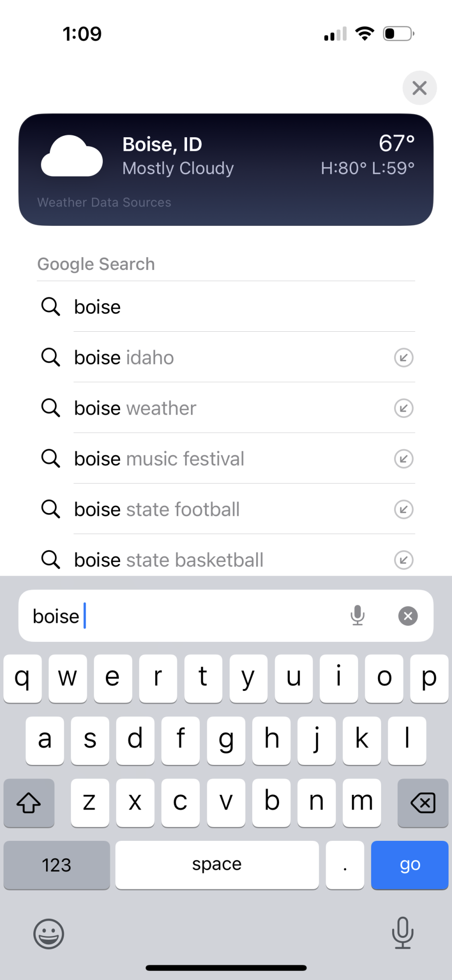452x980 pixels.
Task: Switch to the 123 numeric keyboard
Action: pyautogui.click(x=57, y=865)
